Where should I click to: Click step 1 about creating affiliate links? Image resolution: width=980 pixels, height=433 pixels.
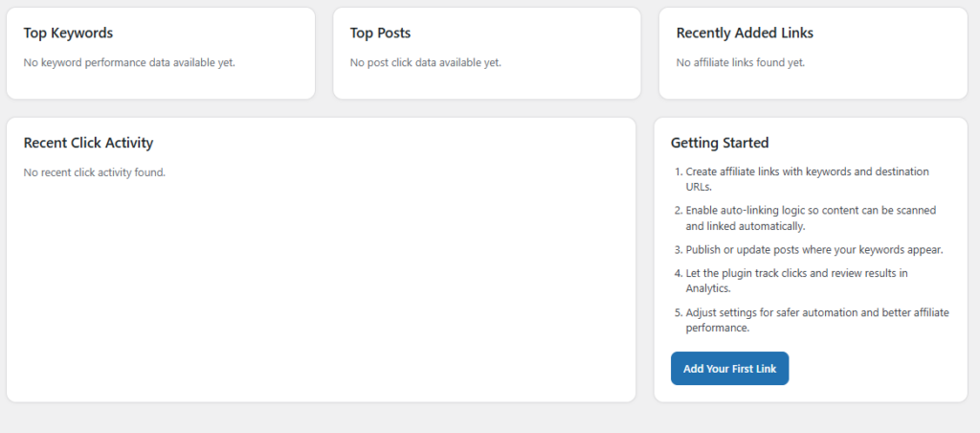click(807, 171)
